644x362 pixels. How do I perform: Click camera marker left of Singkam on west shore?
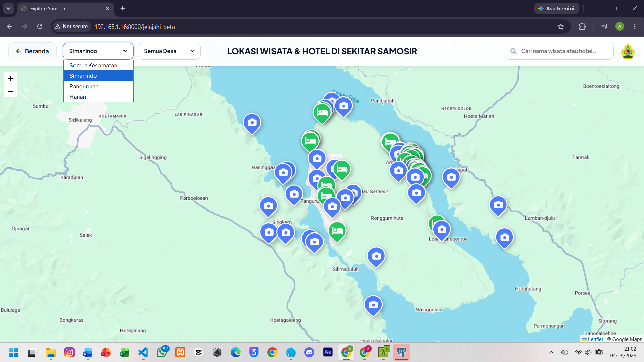pyautogui.click(x=269, y=233)
